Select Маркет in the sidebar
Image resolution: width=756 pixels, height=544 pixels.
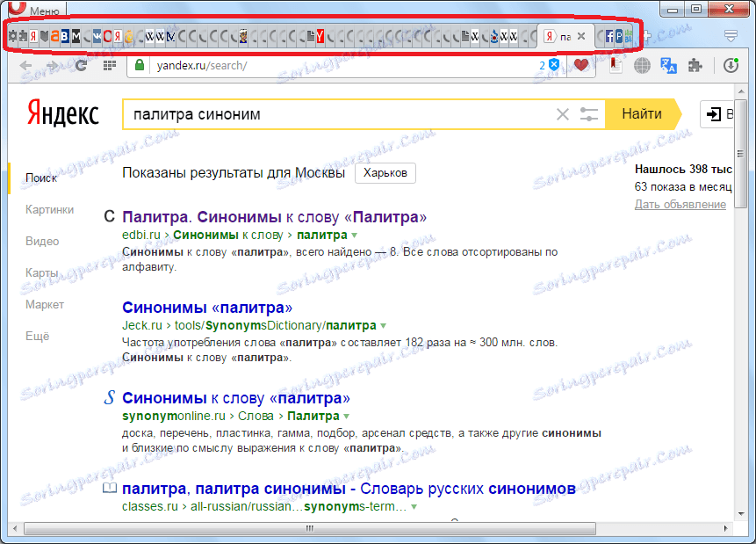pos(45,305)
